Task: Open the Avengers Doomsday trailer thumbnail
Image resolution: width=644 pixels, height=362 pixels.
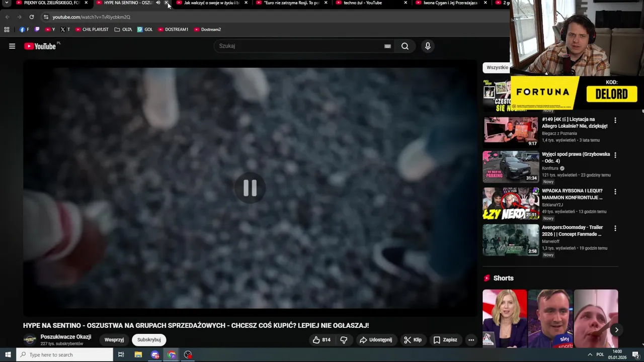Action: [x=511, y=240]
